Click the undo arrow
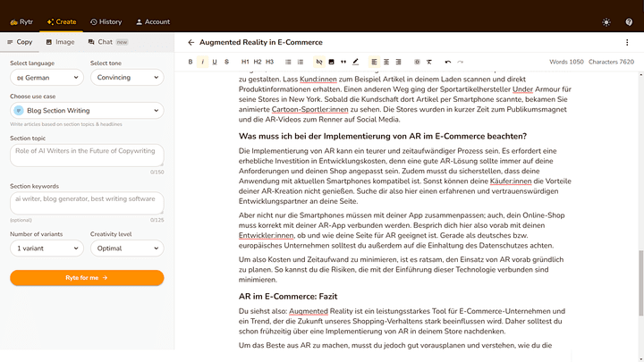This screenshot has height=362, width=644. pos(448,62)
